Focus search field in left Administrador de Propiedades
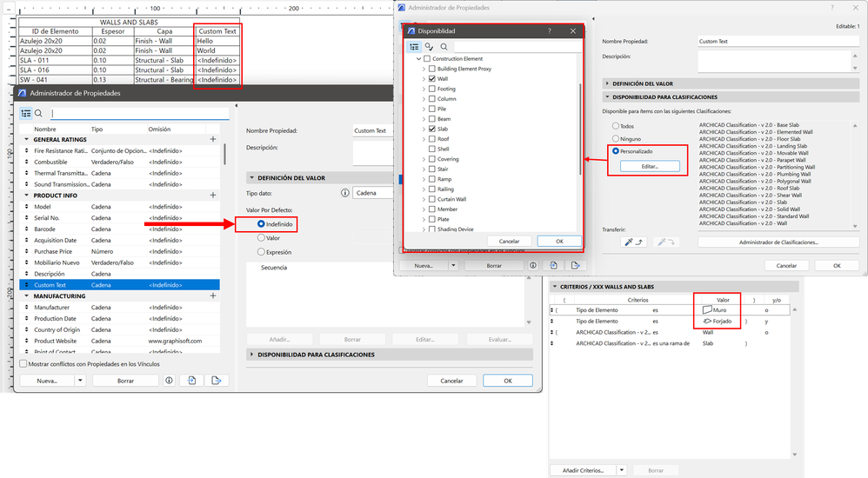The image size is (868, 478). point(140,113)
